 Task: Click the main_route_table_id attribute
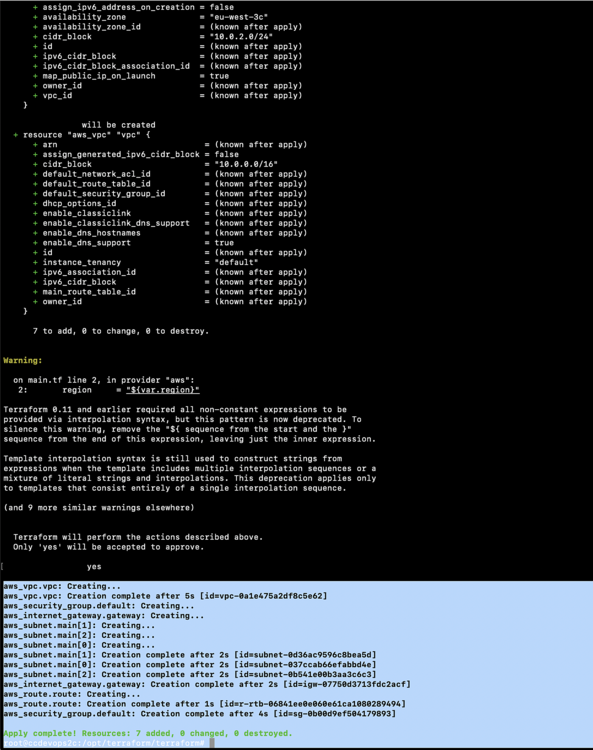tap(89, 292)
